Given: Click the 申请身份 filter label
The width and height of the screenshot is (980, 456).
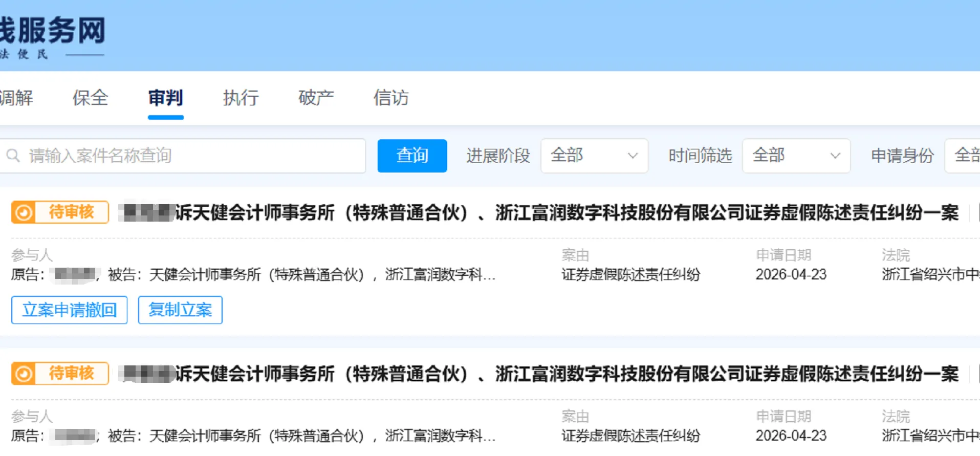Looking at the screenshot, I should pos(902,156).
